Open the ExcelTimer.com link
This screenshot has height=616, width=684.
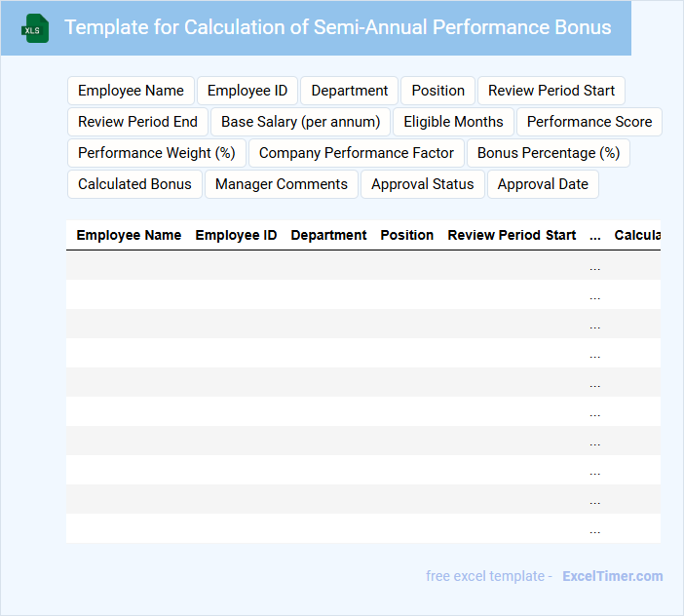click(613, 576)
